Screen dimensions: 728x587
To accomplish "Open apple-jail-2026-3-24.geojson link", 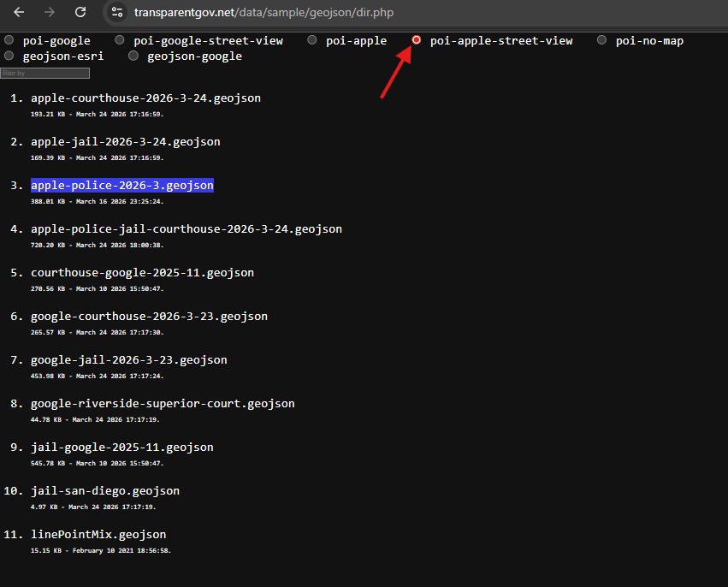I will [x=125, y=142].
